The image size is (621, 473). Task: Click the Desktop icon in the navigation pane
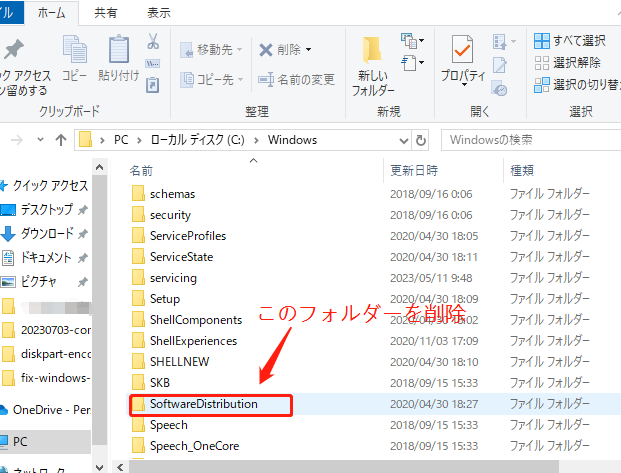pyautogui.click(x=8, y=209)
